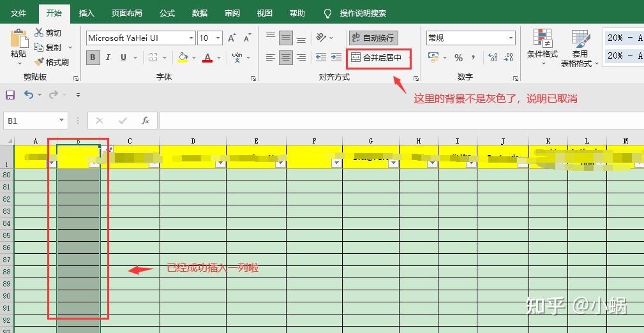Click the redo arrow
The height and width of the screenshot is (333, 644).
(53, 95)
